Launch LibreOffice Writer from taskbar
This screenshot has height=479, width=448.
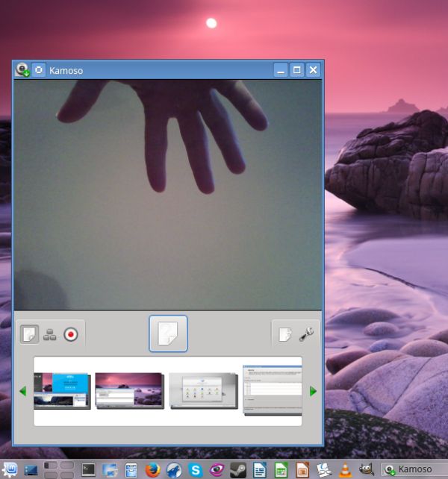(260, 470)
